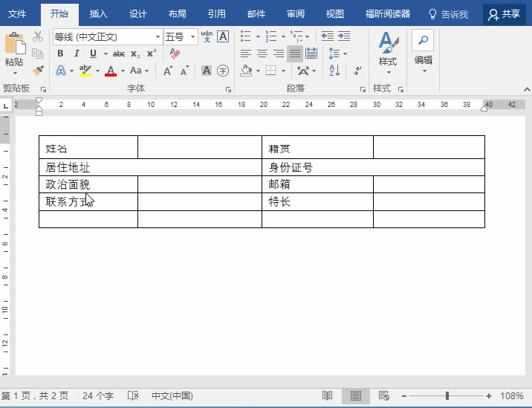Click the Cut scissors icon
This screenshot has width=532, height=408.
pyautogui.click(x=39, y=36)
